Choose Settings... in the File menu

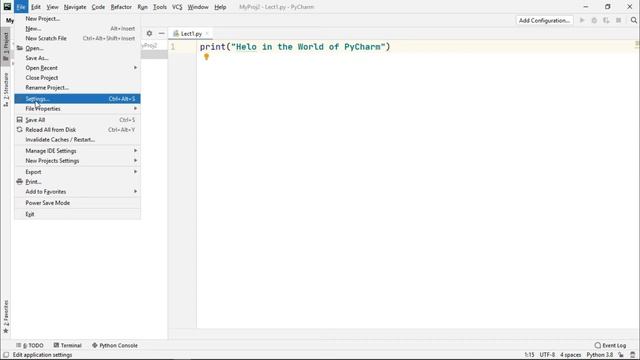pyautogui.click(x=78, y=99)
